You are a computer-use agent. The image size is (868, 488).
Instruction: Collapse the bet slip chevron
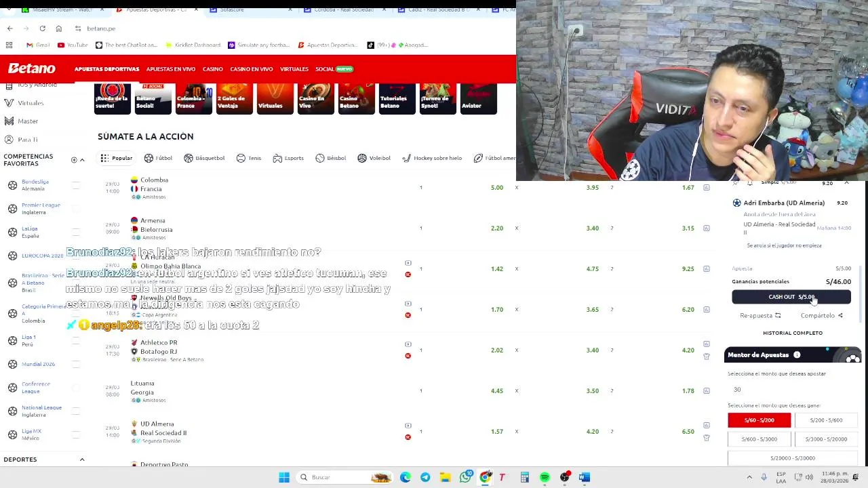(846, 183)
